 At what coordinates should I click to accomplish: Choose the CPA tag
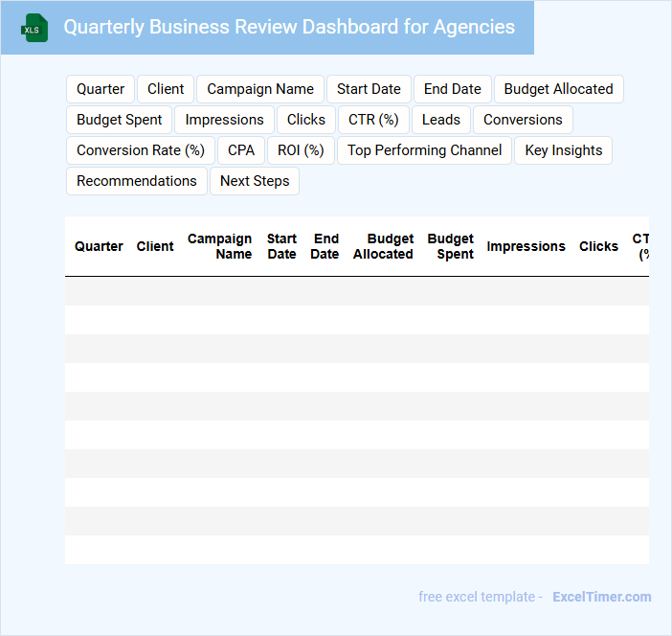[241, 150]
